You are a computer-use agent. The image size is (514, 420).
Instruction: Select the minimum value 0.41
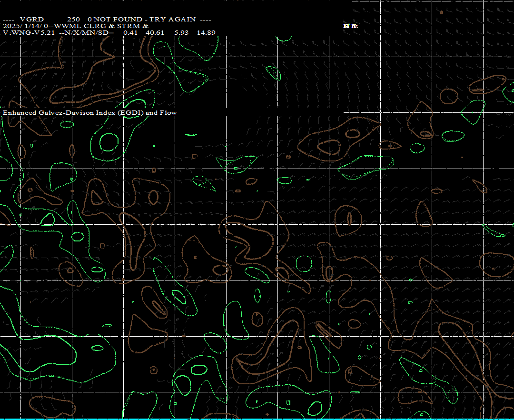[130, 32]
